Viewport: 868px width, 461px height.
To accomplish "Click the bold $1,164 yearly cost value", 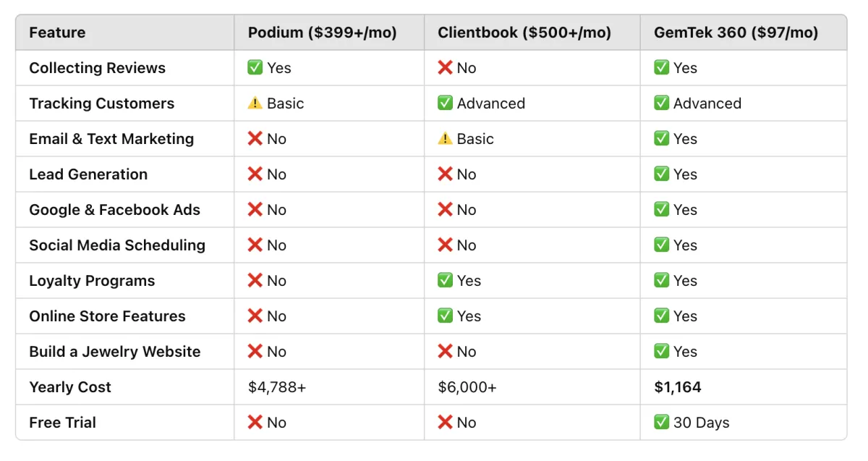I will pos(678,387).
